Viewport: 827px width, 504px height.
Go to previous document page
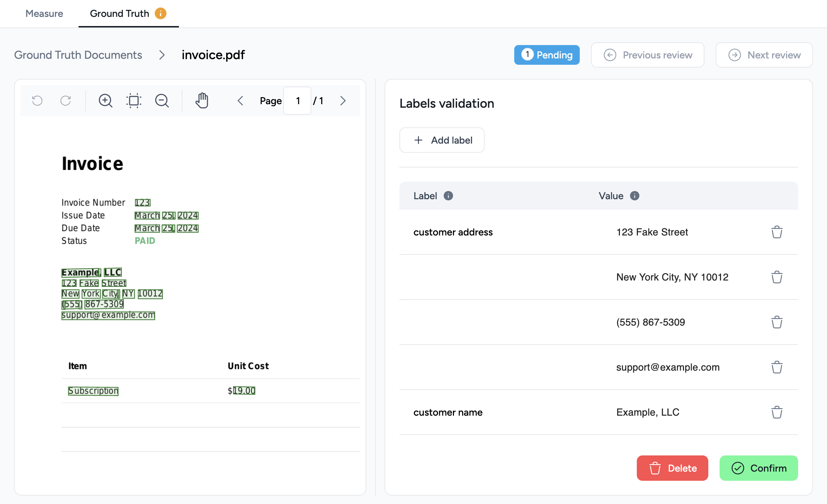tap(240, 101)
